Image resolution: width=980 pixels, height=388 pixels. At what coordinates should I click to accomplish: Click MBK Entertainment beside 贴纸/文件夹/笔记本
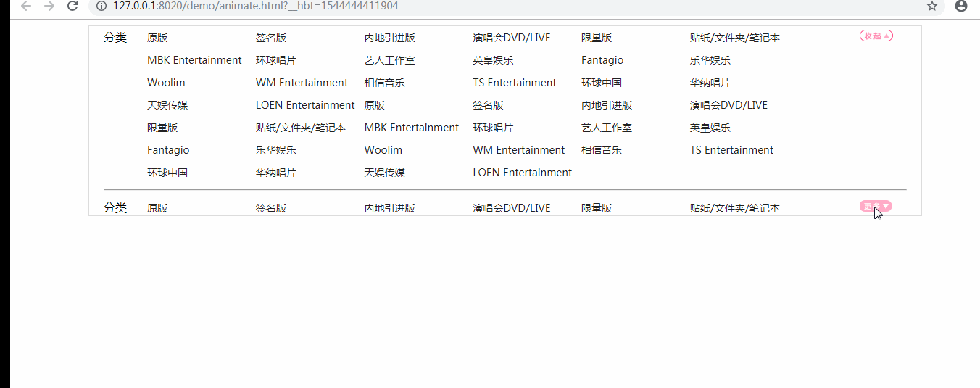(412, 128)
